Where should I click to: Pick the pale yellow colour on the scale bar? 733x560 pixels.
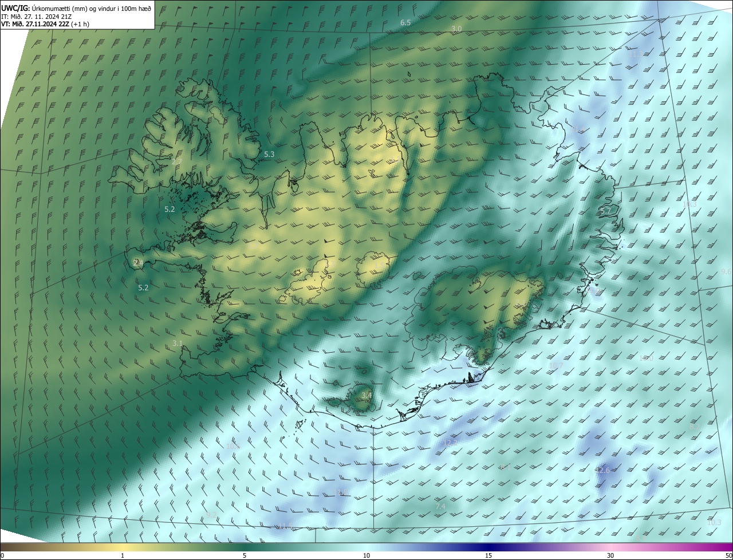click(123, 547)
